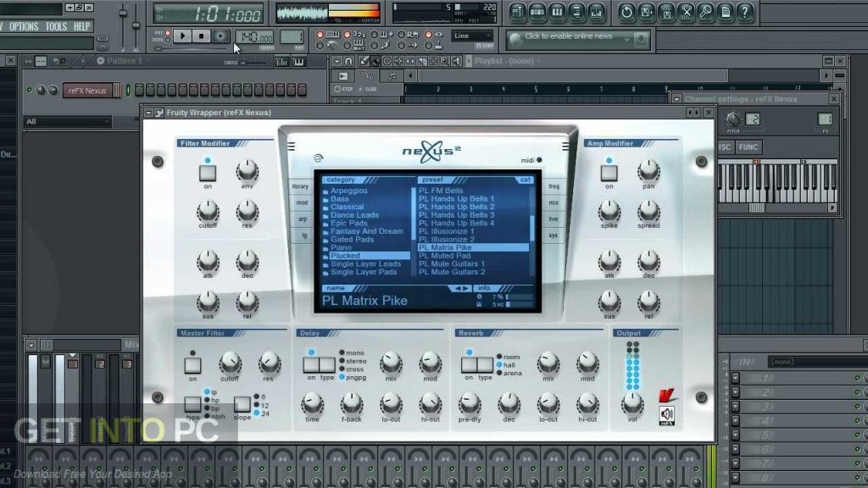Click the Reverb mix knob
Image resolution: width=868 pixels, height=488 pixels.
tap(548, 363)
